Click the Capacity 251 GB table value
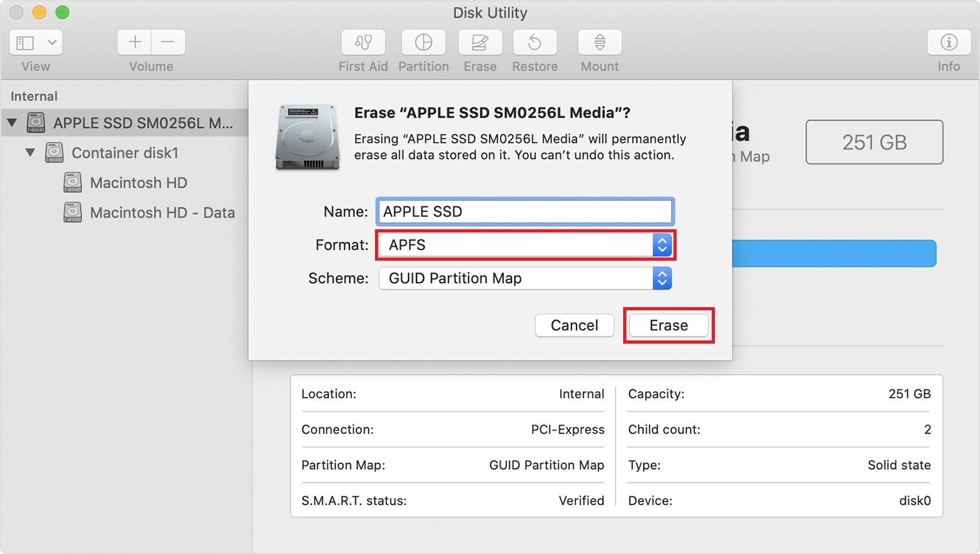 pos(910,394)
